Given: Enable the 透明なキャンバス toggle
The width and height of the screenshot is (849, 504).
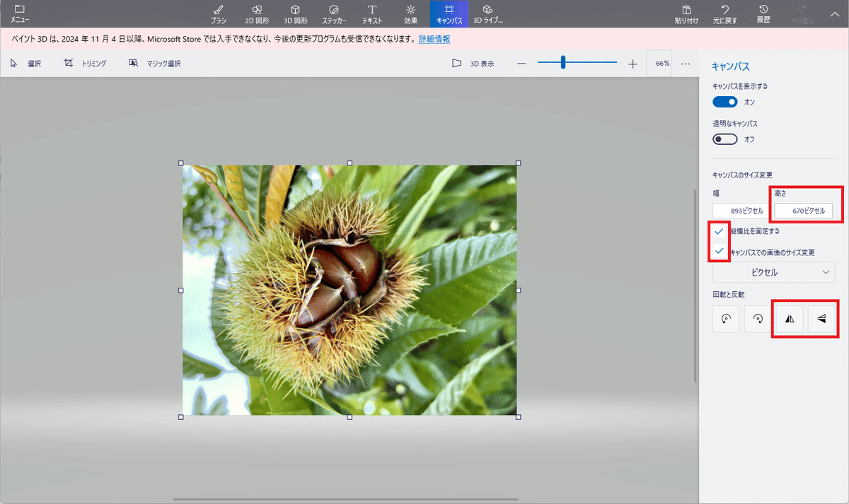Looking at the screenshot, I should pos(725,139).
